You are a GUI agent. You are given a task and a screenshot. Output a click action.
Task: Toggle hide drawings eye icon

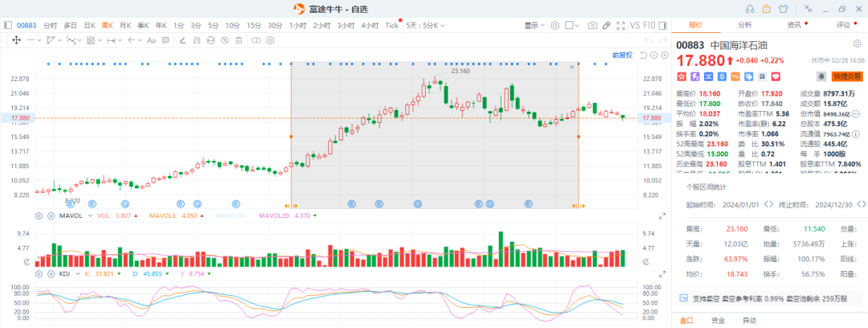(225, 40)
